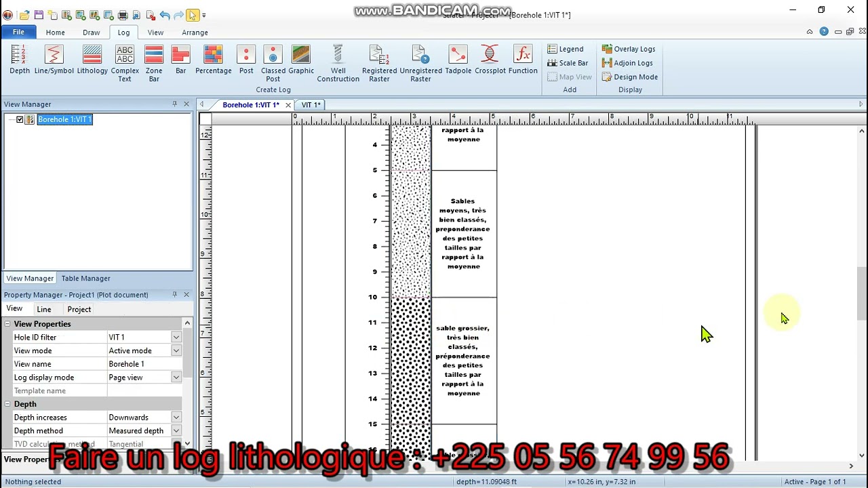Open the quick access toolbar customize arrow
The image size is (868, 488).
coord(203,15)
